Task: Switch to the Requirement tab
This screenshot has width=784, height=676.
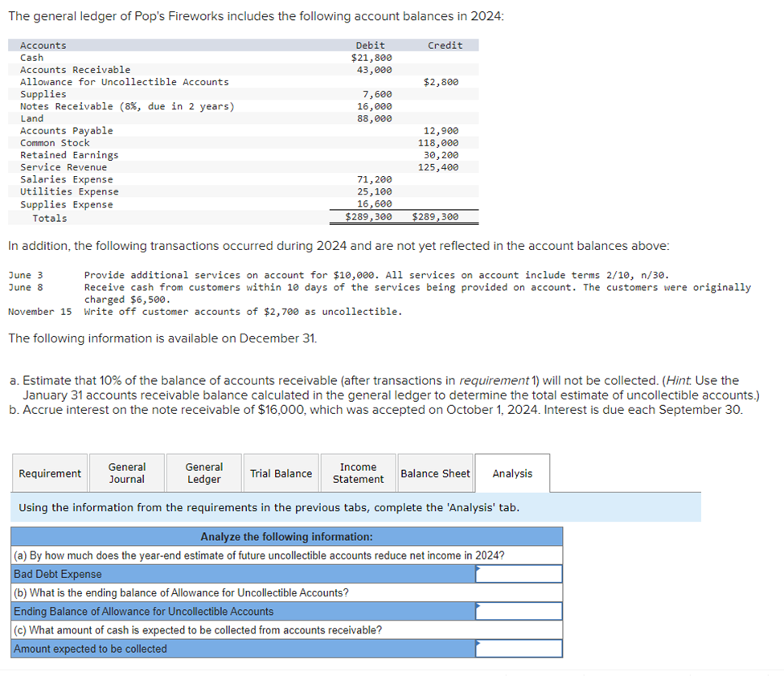Action: point(49,473)
